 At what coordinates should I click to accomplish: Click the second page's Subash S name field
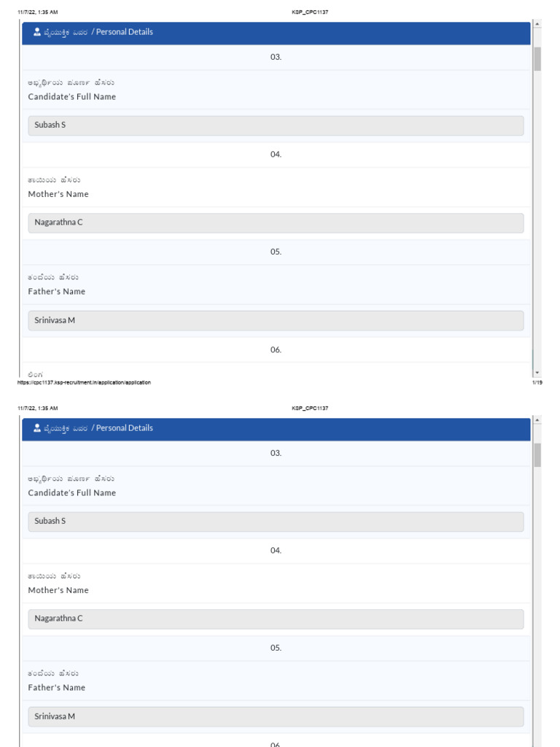coord(276,522)
